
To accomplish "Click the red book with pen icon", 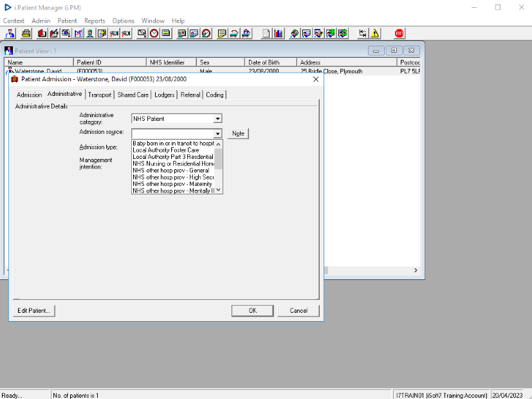I will (54, 33).
